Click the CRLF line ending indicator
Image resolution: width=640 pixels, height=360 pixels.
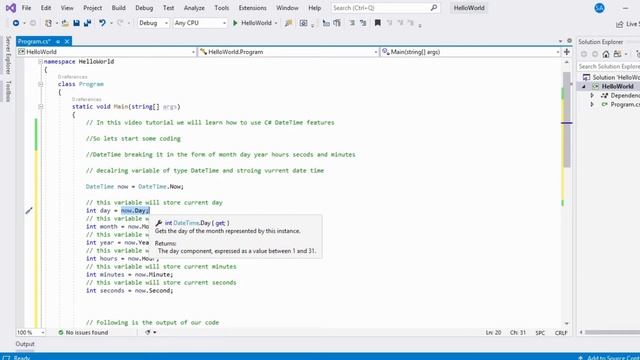tap(561, 333)
